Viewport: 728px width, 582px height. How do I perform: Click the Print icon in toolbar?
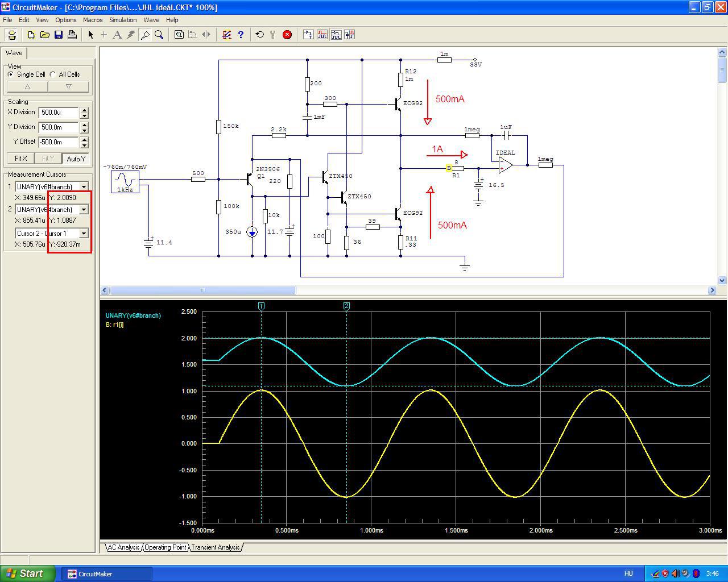pyautogui.click(x=72, y=35)
